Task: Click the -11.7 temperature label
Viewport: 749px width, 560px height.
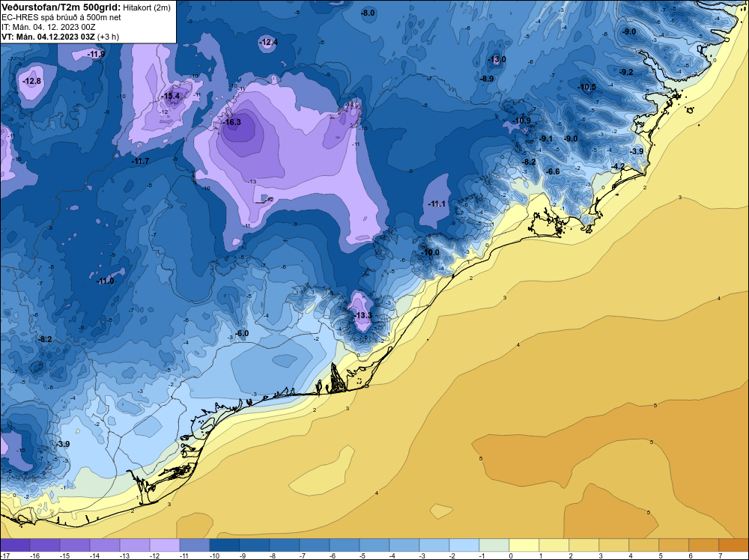Action: [141, 162]
